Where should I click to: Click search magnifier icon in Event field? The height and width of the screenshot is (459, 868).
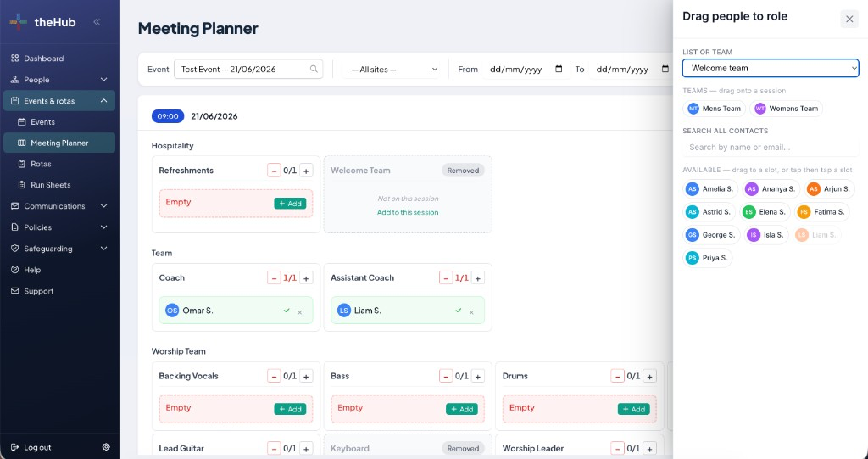(314, 70)
